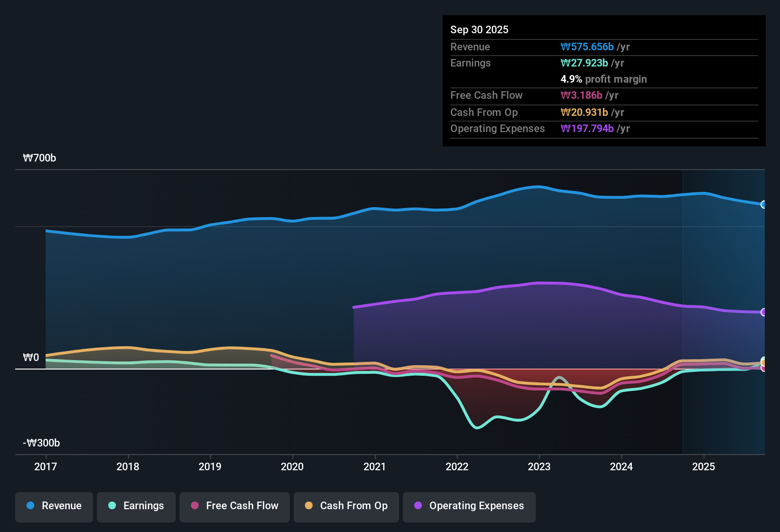
Task: Hide the Earnings line via its legend item
Action: (x=136, y=506)
